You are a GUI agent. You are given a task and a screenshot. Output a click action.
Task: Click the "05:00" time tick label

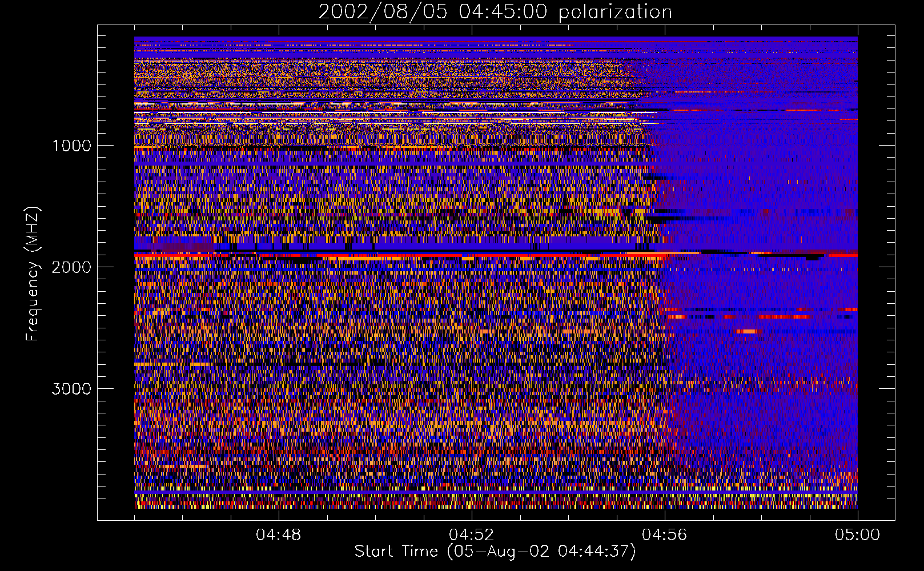[858, 535]
